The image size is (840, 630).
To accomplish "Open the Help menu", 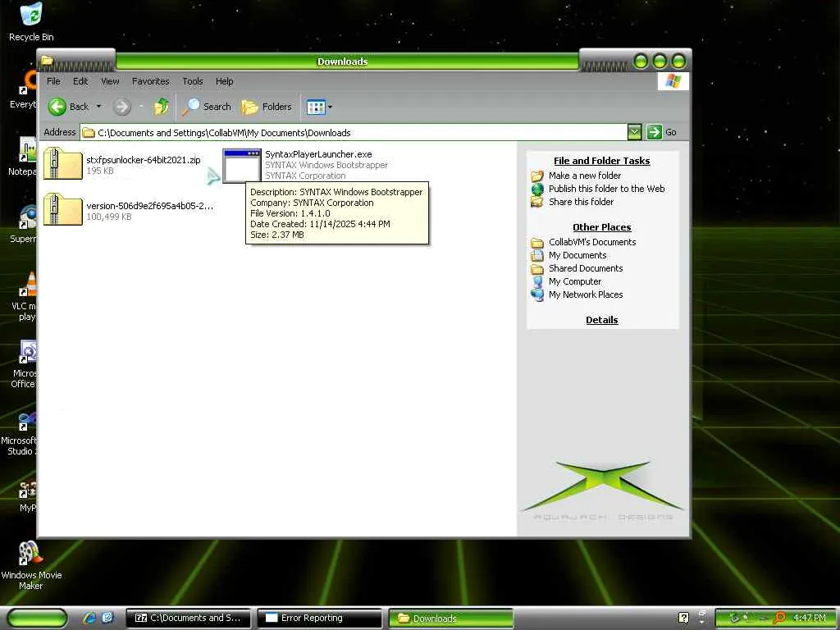I will coord(225,81).
